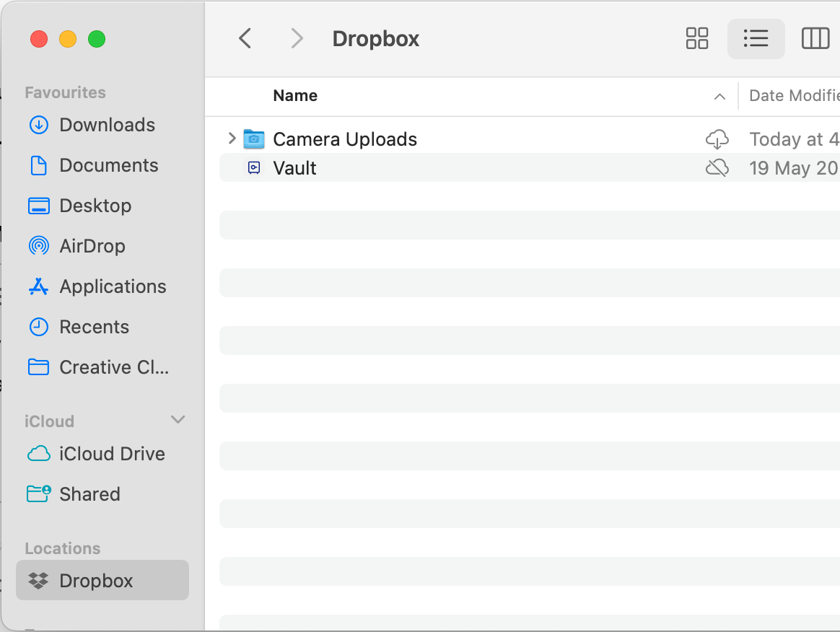The image size is (840, 632).
Task: Open the Shared item in sidebar
Action: coord(102,493)
